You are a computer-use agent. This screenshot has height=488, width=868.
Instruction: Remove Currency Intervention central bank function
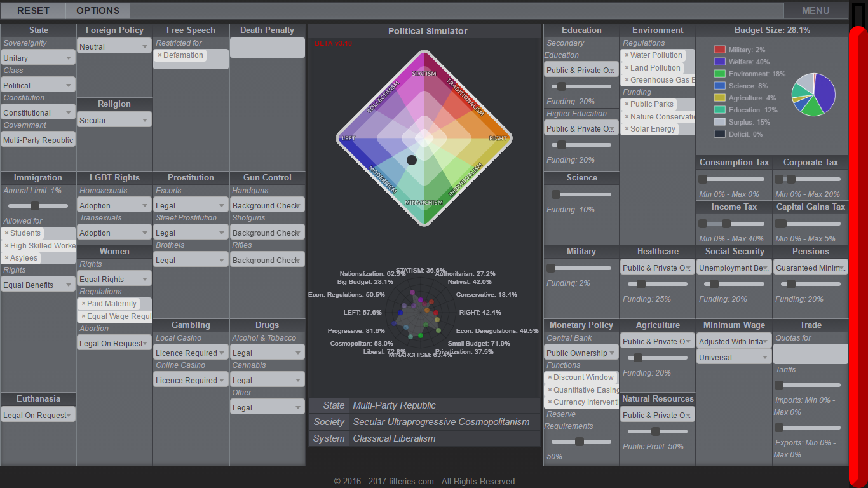click(550, 402)
